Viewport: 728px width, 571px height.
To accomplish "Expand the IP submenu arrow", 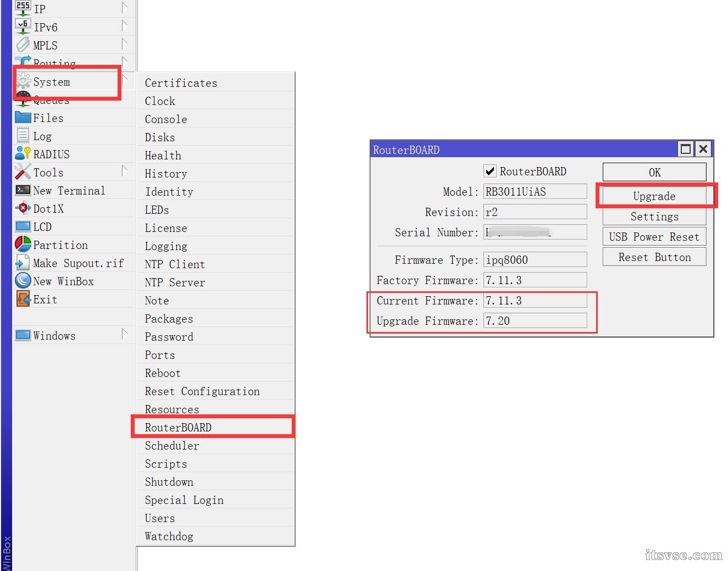I will pyautogui.click(x=125, y=8).
